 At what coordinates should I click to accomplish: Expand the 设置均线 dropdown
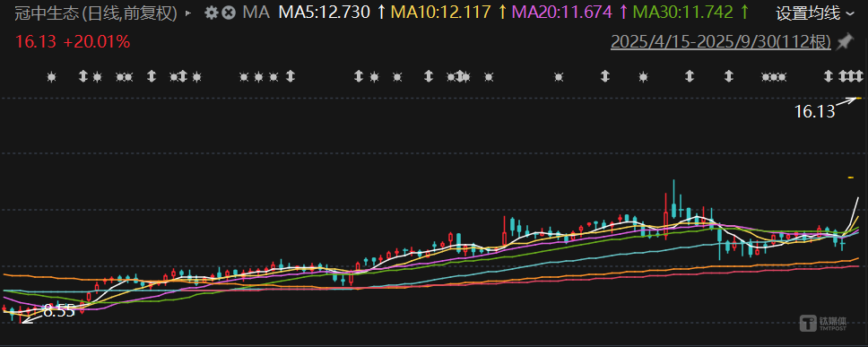815,13
